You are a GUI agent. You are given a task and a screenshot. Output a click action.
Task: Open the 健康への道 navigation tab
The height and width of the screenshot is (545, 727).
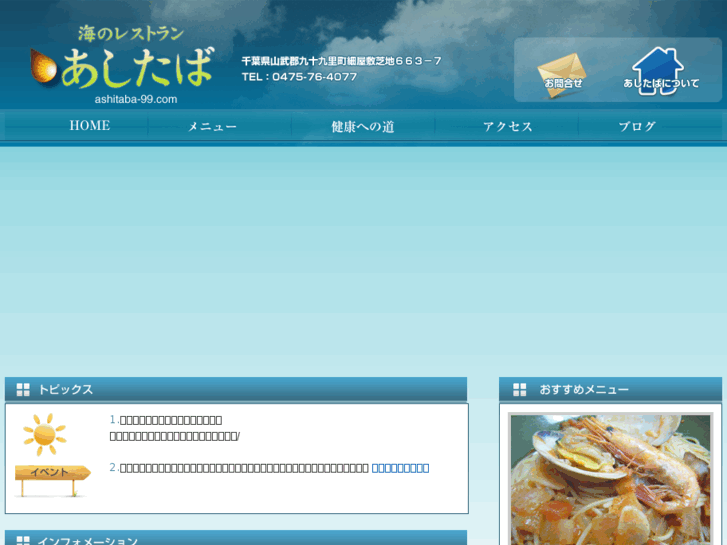pyautogui.click(x=363, y=126)
